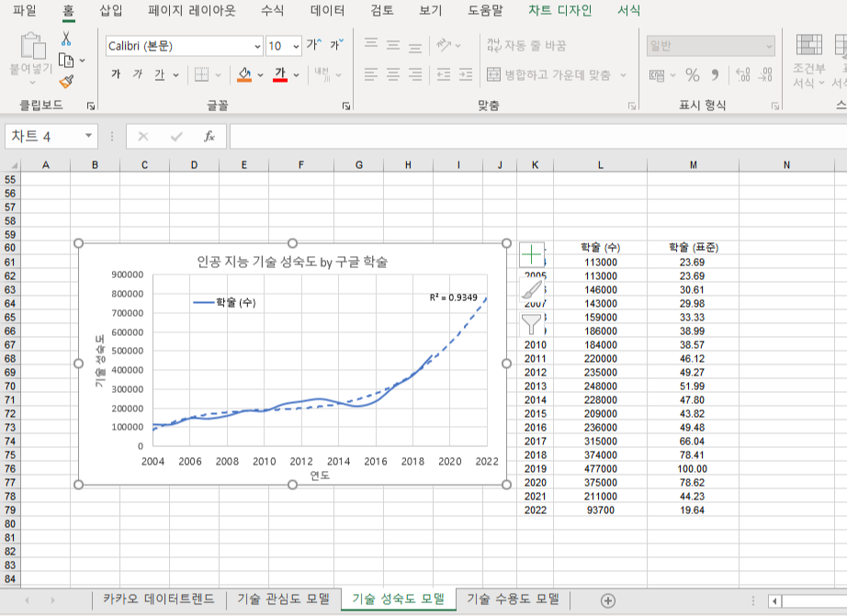Switch to the 데이터 ribbon tab
This screenshot has height=616, width=847.
(327, 10)
